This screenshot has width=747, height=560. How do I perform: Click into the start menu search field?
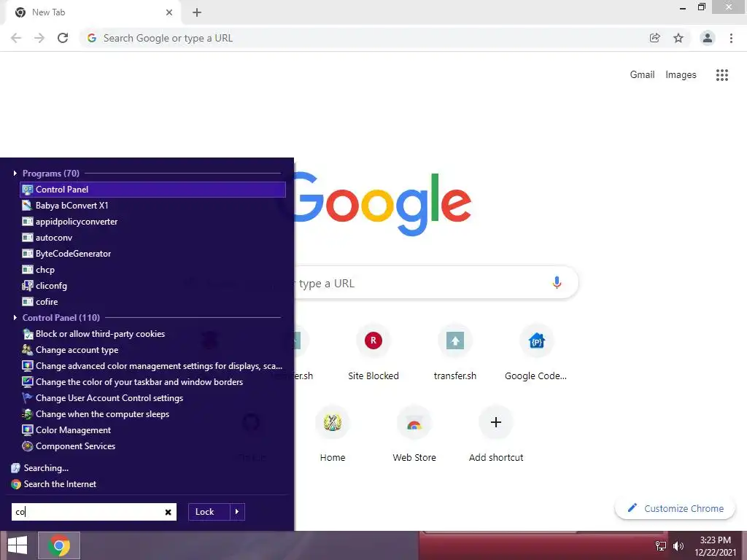87,512
